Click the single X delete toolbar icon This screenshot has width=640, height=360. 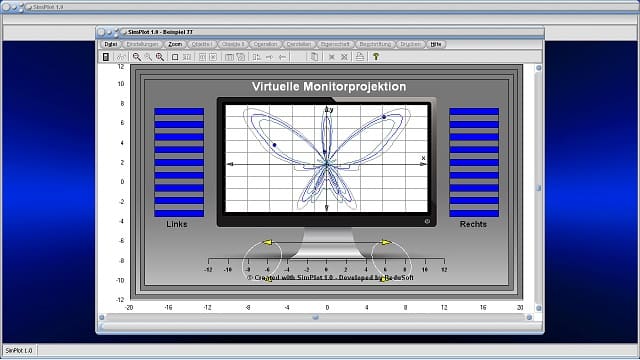click(331, 57)
